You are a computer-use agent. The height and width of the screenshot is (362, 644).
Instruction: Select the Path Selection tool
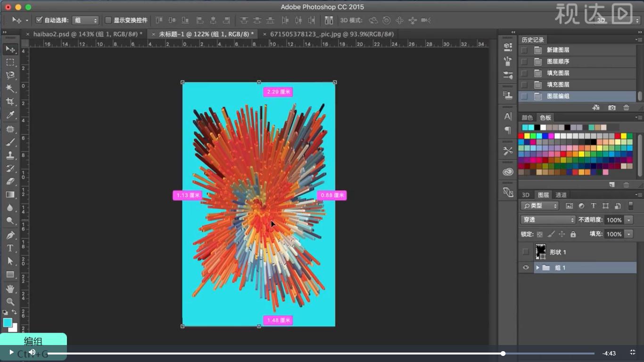click(10, 261)
